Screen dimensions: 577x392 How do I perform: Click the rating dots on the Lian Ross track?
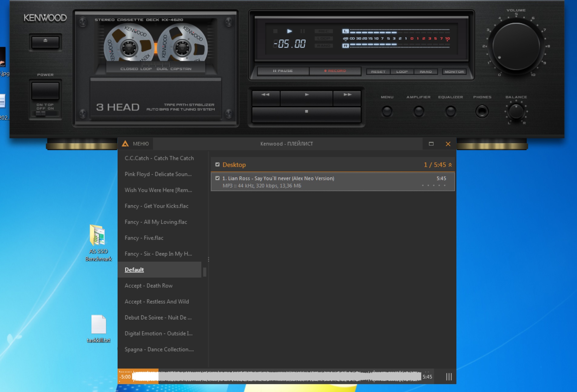pyautogui.click(x=434, y=185)
